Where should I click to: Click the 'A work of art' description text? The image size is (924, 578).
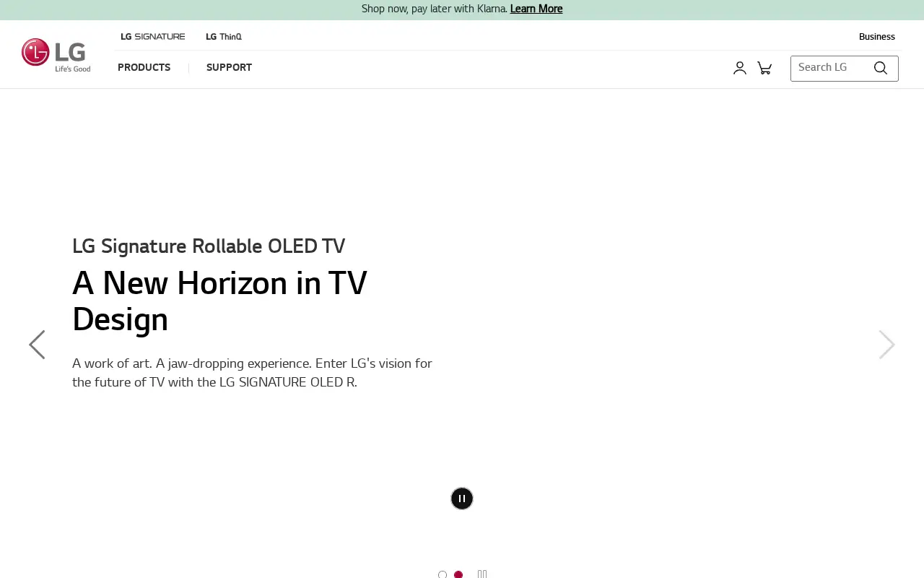(x=252, y=373)
